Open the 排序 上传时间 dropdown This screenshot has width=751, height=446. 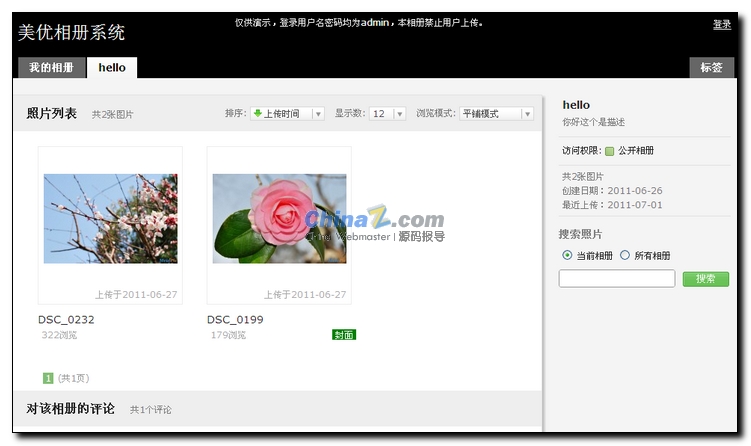pos(287,114)
